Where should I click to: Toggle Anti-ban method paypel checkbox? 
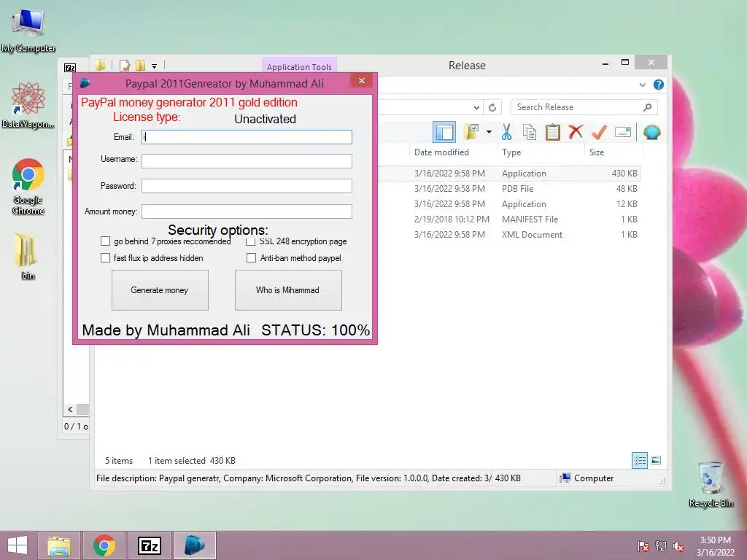coord(251,258)
